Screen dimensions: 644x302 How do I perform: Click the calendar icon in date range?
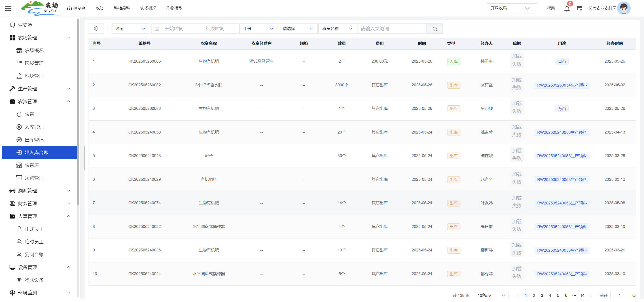tap(157, 28)
